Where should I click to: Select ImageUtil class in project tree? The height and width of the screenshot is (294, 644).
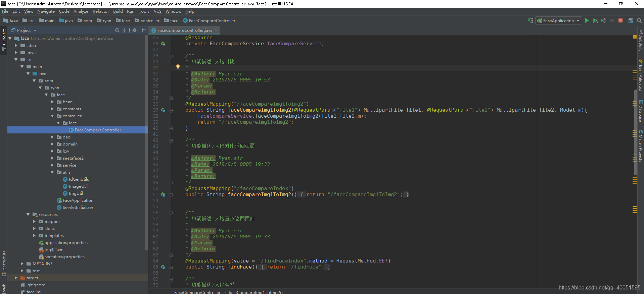coord(78,186)
